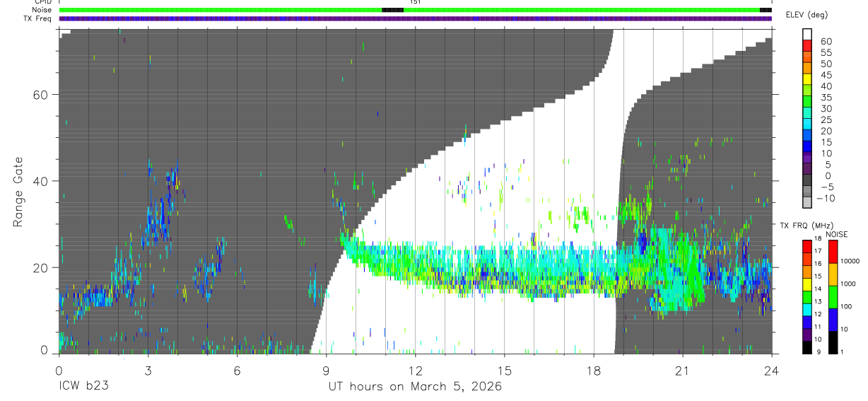
Task: Click the orange 1000–10000 NOISE segment
Action: point(834,274)
